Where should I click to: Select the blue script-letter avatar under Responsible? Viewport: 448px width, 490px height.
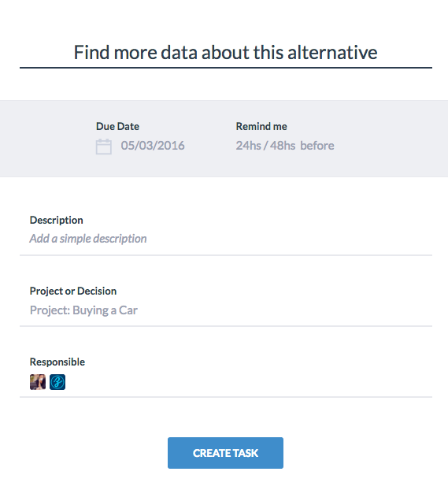click(57, 382)
